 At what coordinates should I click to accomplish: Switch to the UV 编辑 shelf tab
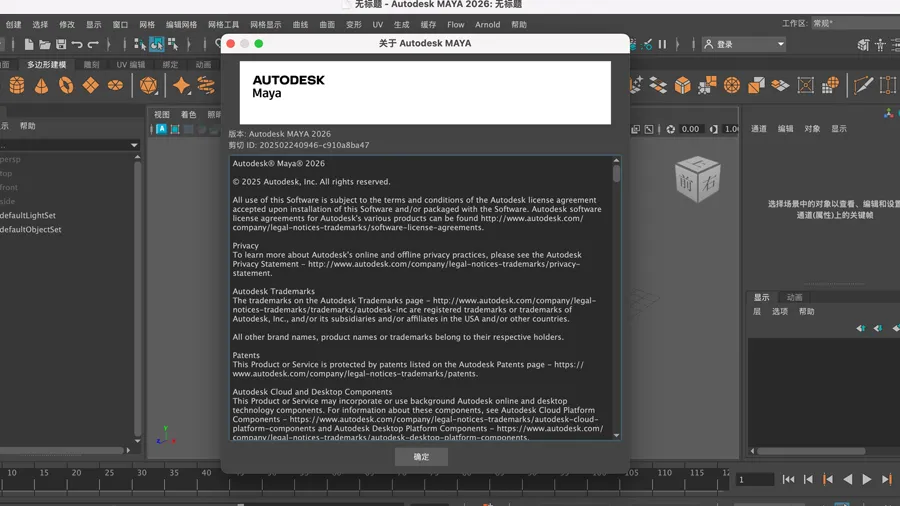(x=130, y=65)
